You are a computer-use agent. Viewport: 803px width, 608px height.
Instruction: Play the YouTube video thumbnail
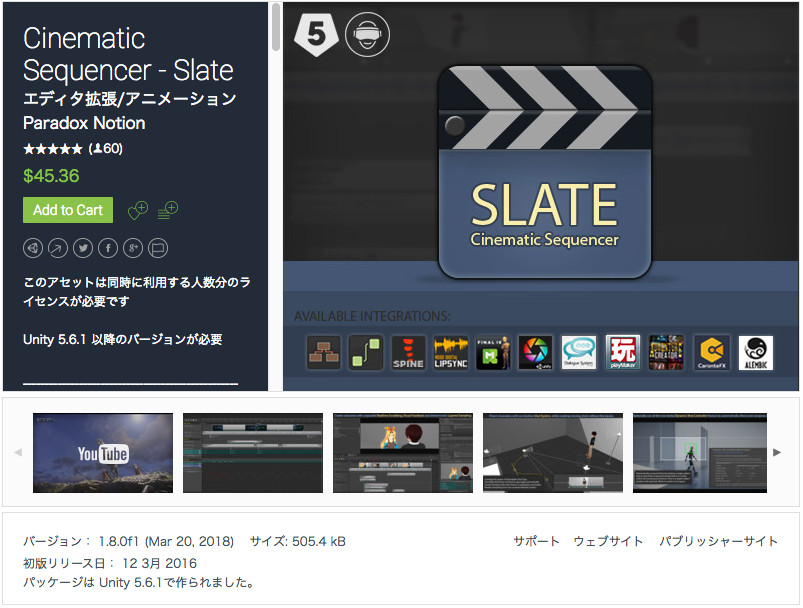tap(103, 453)
